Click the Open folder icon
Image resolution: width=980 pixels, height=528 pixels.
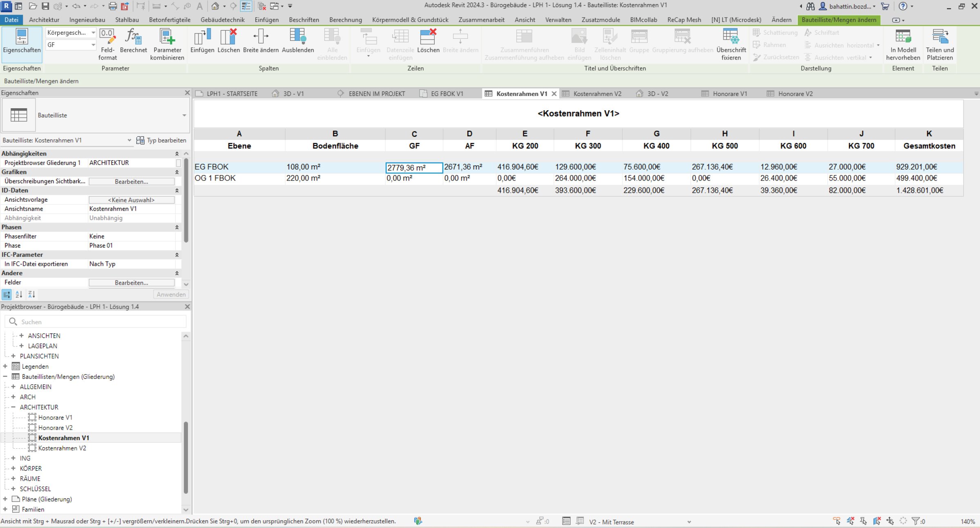[33, 6]
